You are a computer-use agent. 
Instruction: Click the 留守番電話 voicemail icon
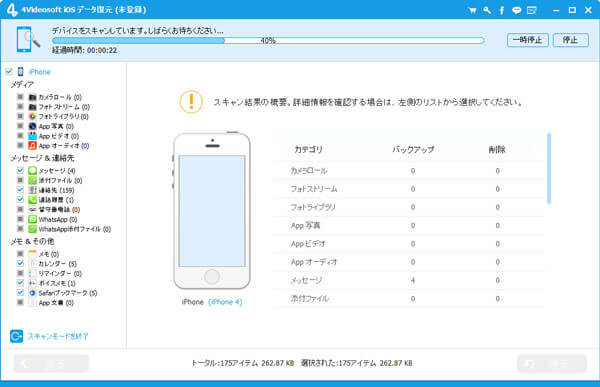pyautogui.click(x=33, y=209)
